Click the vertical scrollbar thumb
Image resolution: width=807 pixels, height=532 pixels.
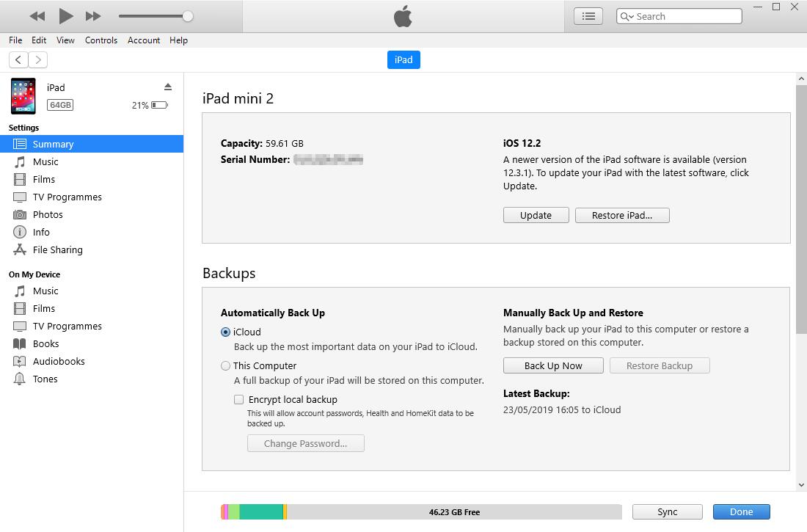(801, 209)
